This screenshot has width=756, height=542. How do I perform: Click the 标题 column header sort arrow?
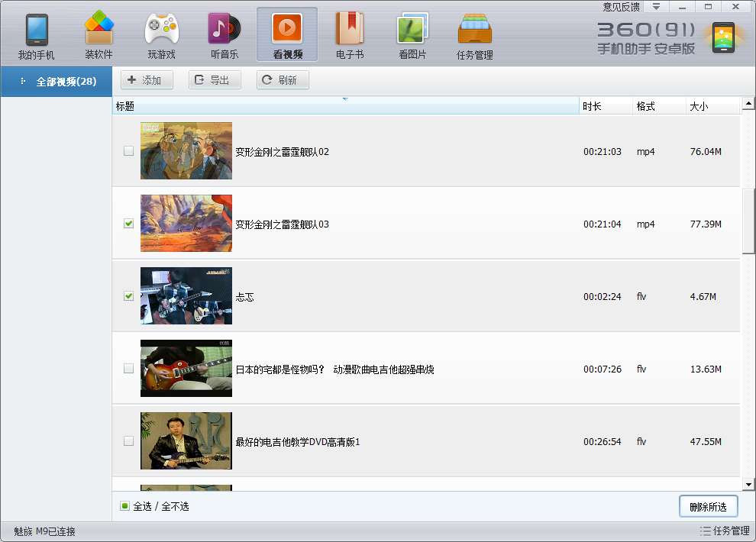coord(345,99)
